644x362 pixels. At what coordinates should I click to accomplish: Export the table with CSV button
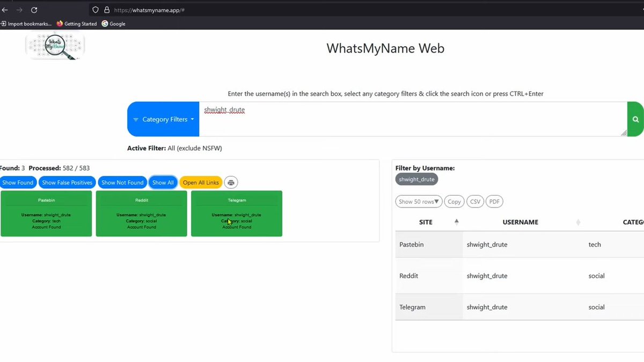(475, 202)
